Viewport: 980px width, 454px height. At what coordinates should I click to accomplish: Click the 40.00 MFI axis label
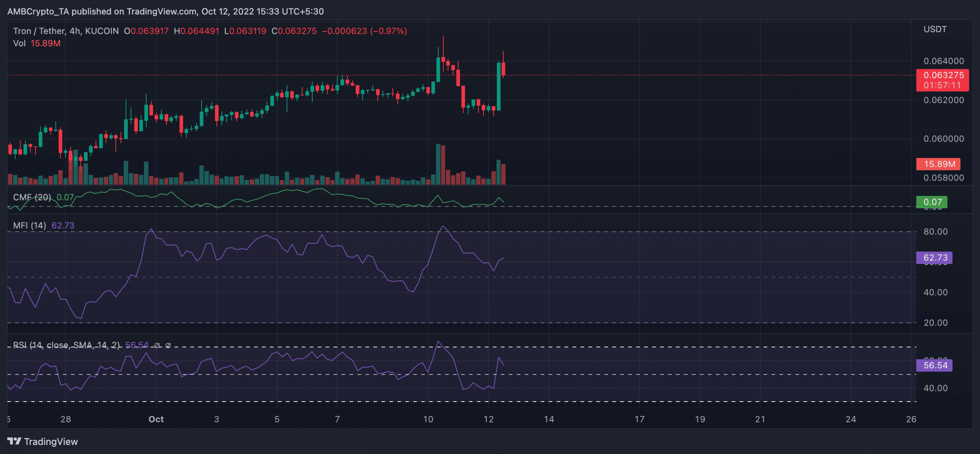coord(936,293)
